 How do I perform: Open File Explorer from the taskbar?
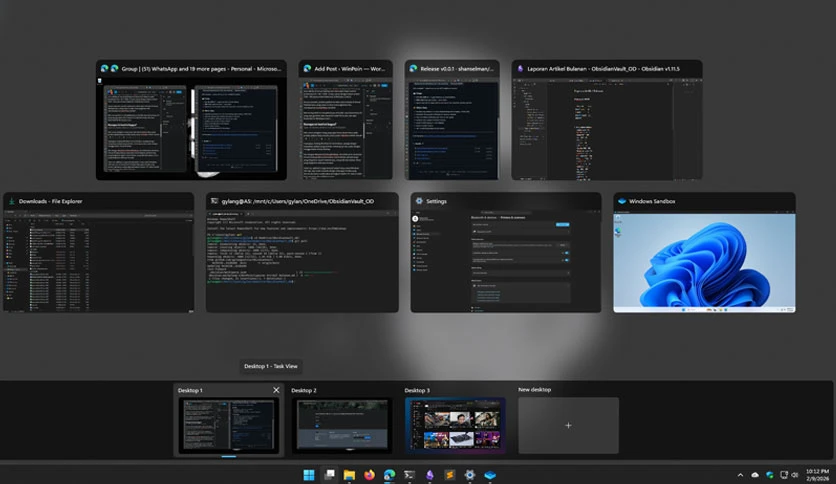349,474
